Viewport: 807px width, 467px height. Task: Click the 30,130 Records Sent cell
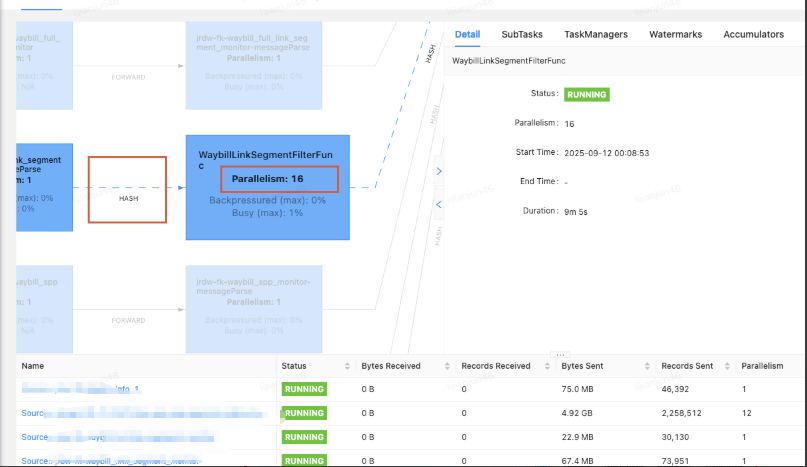pyautogui.click(x=675, y=437)
